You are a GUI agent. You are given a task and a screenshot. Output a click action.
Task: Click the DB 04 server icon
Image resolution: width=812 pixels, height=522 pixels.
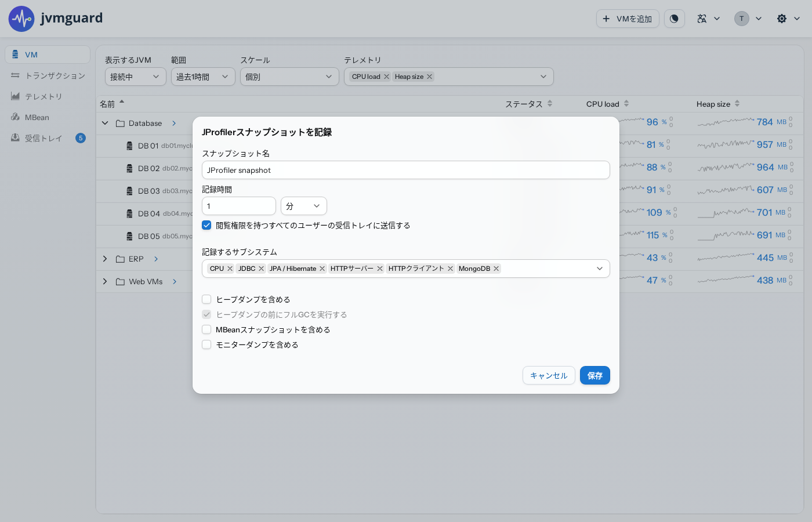[x=129, y=213]
